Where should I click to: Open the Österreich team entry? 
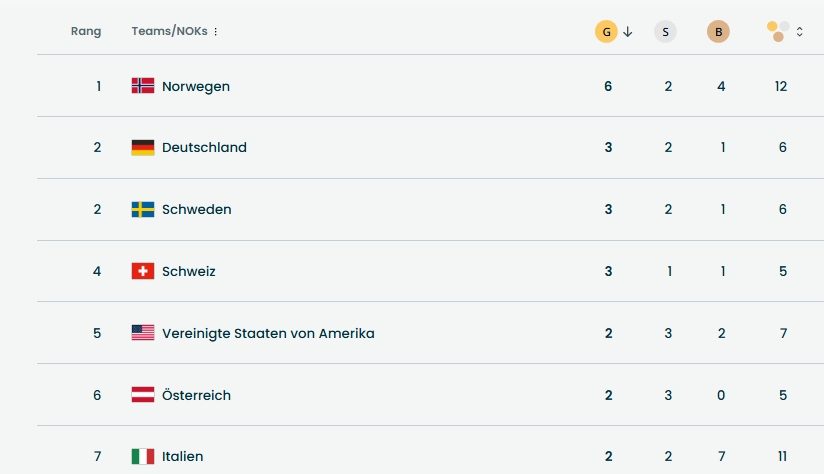click(196, 395)
